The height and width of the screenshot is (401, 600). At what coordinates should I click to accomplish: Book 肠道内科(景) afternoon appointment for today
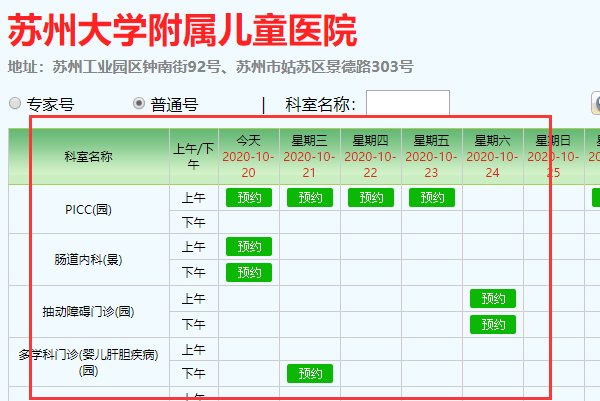249,272
